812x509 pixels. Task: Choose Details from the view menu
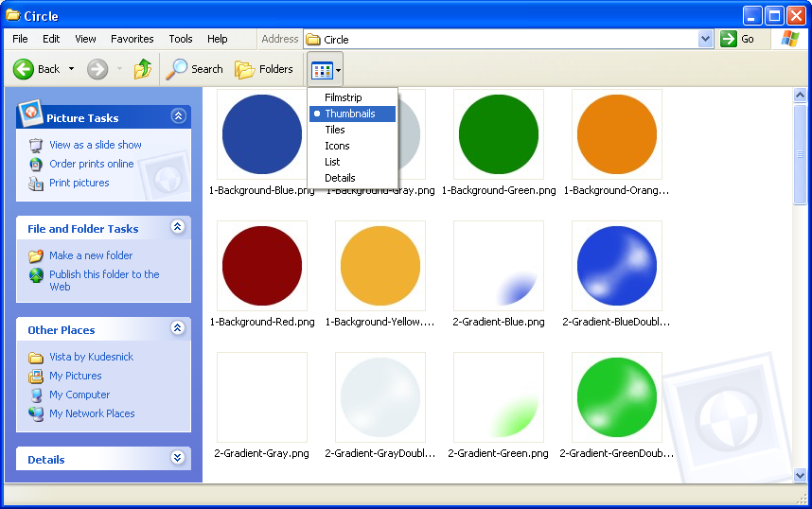coord(352,178)
